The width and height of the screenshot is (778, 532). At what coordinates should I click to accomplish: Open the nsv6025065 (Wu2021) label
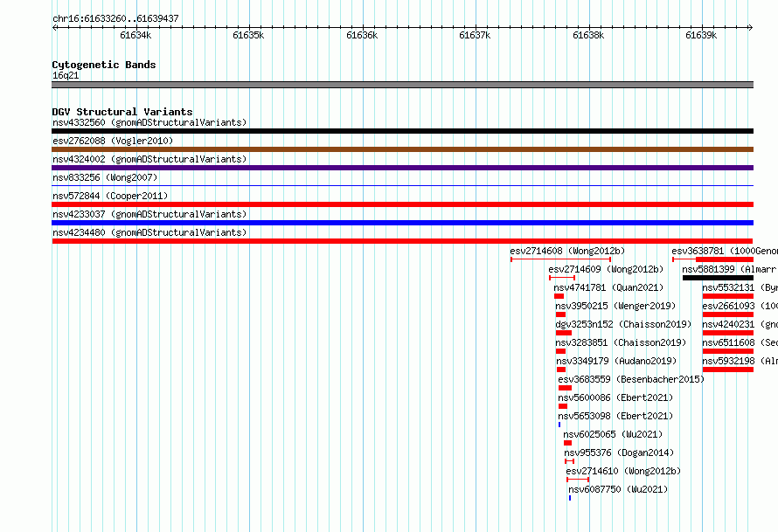(613, 434)
